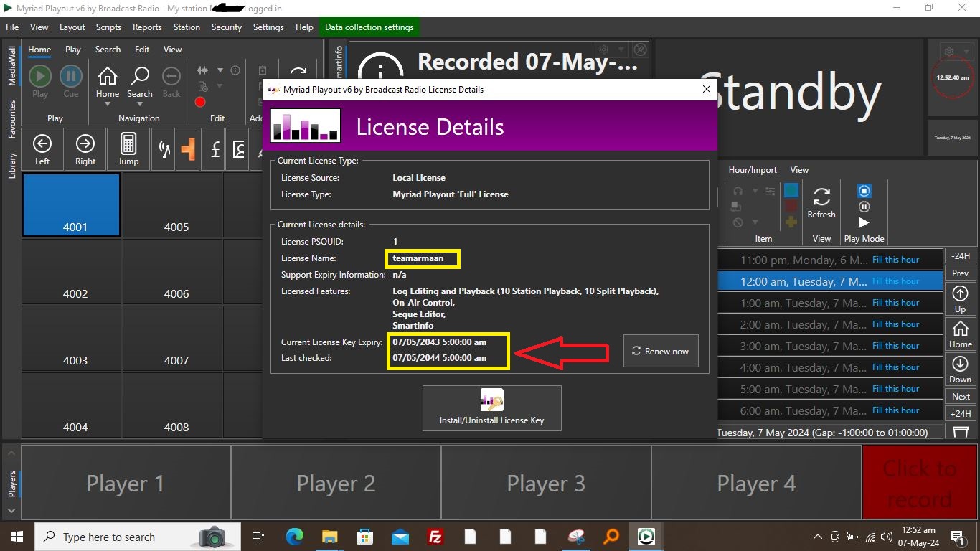Click the orange T-shaped icon
The image size is (980, 551).
coord(188,150)
